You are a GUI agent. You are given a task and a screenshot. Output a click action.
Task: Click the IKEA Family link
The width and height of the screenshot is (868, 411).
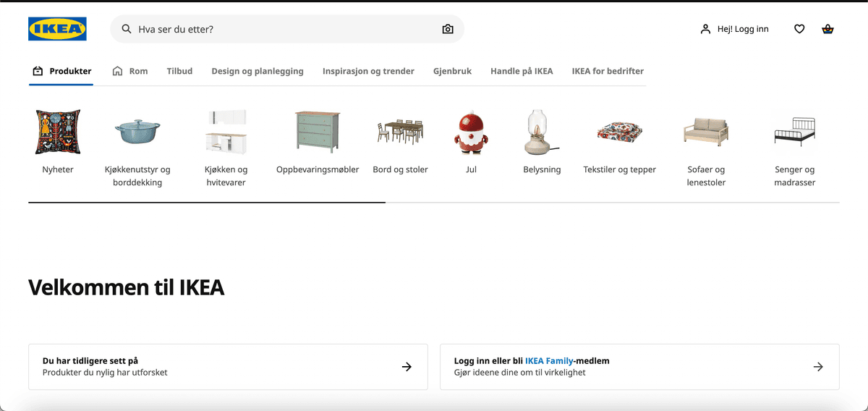(x=549, y=360)
